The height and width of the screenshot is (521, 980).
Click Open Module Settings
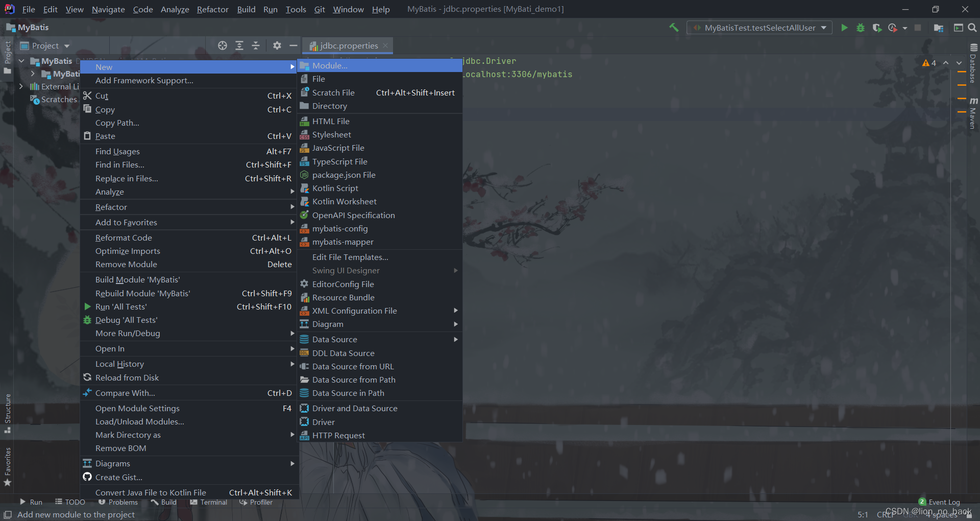point(189,408)
